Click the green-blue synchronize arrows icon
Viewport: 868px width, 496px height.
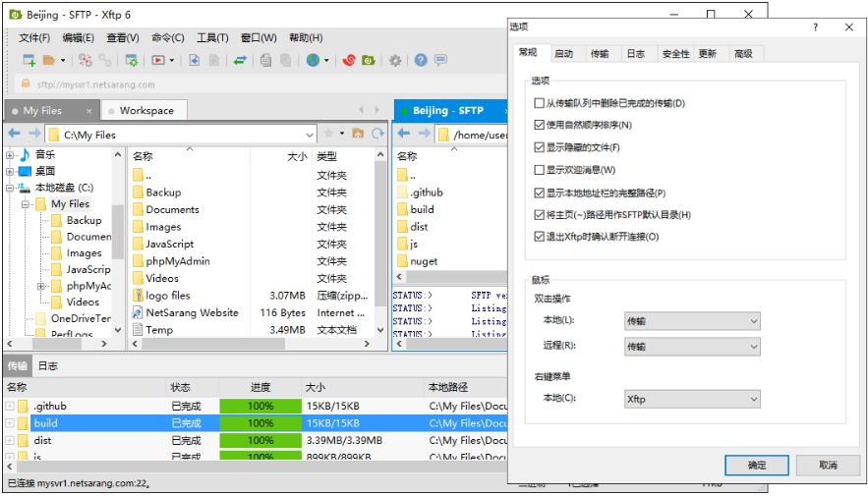pos(240,60)
